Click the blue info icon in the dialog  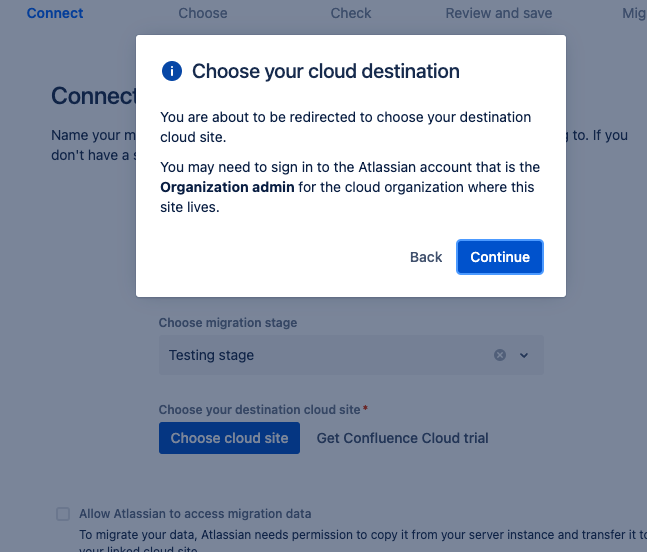(x=172, y=71)
